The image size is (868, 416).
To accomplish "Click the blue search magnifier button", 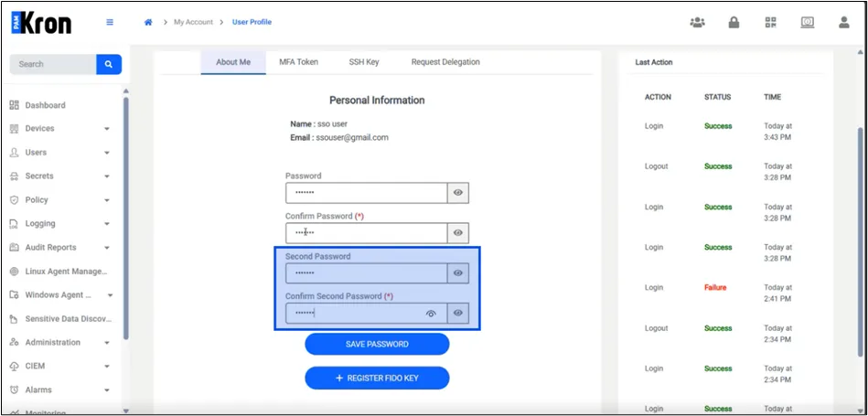I will coord(109,64).
